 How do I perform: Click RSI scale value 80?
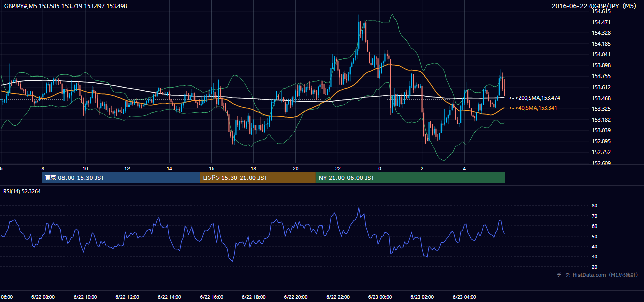click(x=594, y=206)
